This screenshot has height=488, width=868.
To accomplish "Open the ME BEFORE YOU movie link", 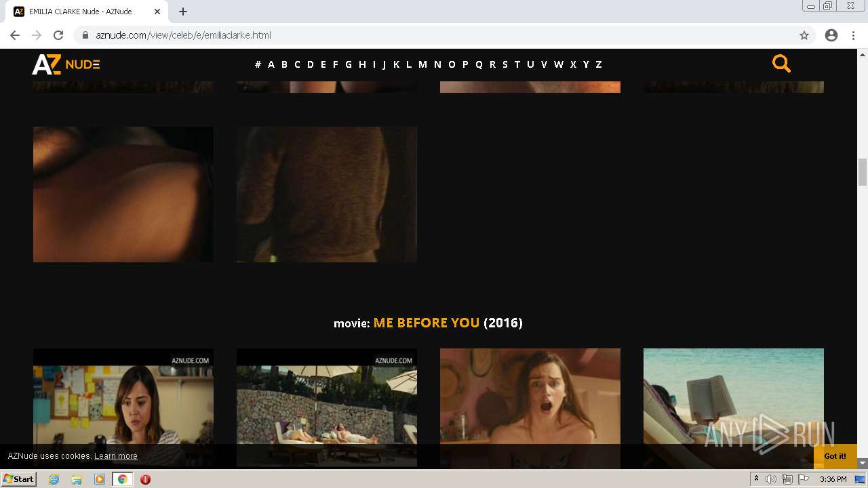I will [427, 323].
